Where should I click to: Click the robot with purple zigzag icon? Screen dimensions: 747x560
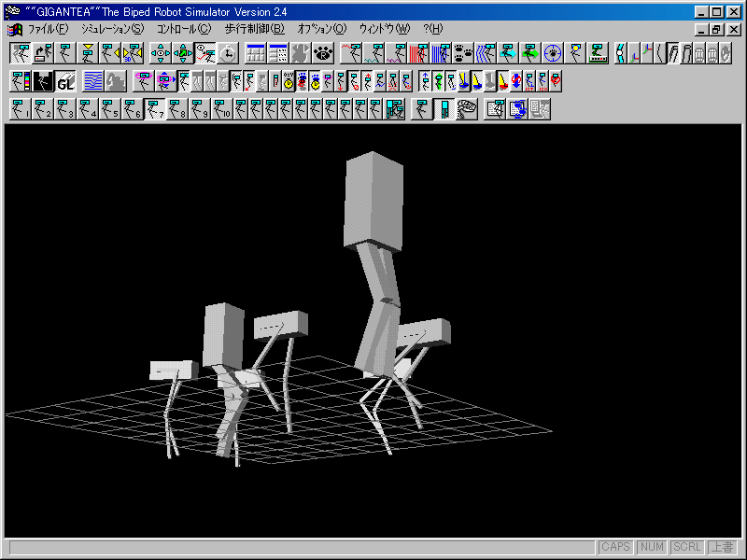click(x=396, y=53)
